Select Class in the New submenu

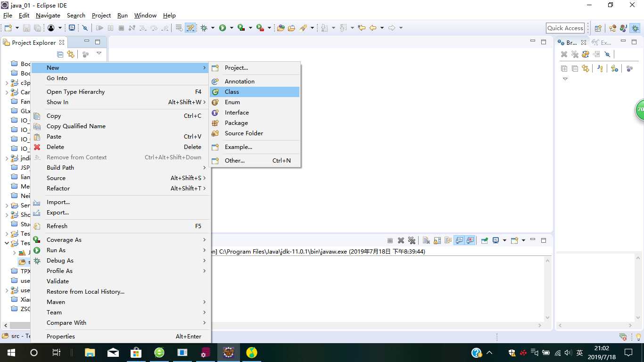pos(255,92)
